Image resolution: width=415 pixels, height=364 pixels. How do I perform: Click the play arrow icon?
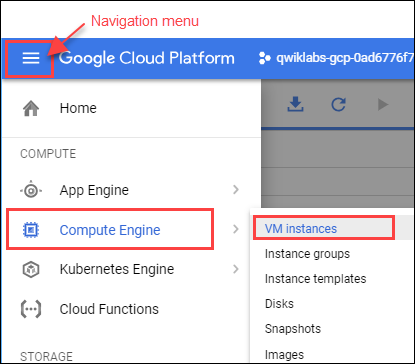point(383,104)
